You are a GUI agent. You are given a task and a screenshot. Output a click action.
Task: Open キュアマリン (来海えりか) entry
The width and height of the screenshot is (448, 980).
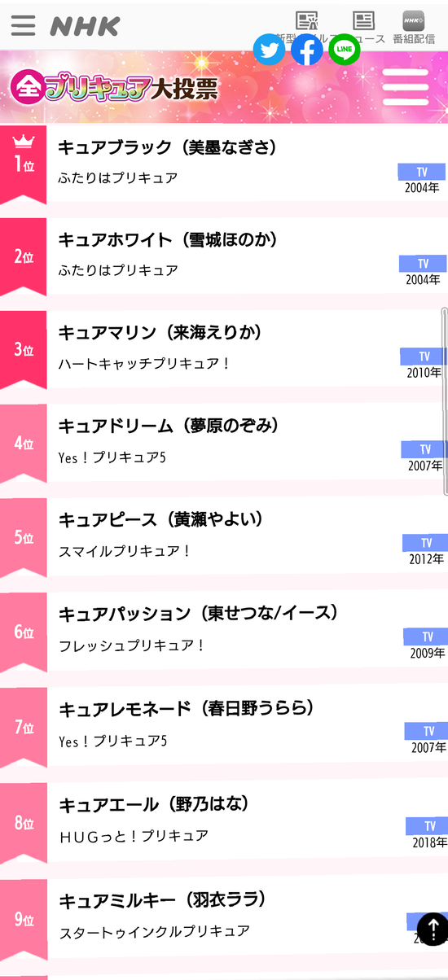(x=224, y=351)
